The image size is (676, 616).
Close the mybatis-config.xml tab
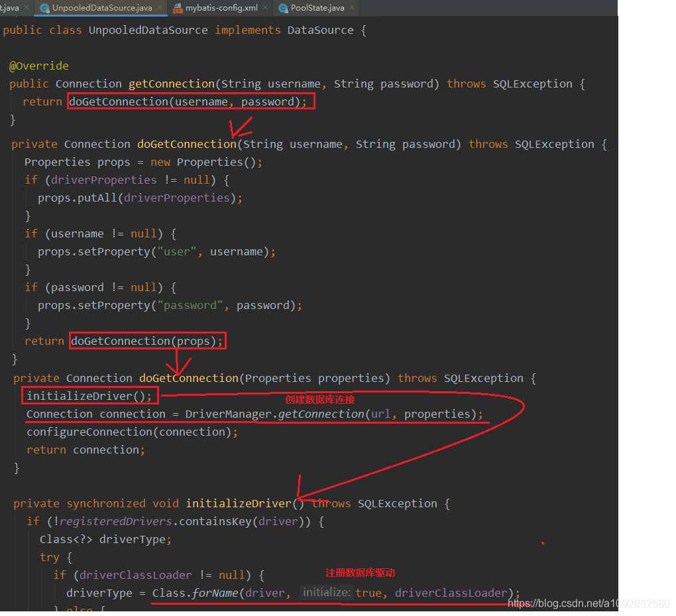(265, 7)
